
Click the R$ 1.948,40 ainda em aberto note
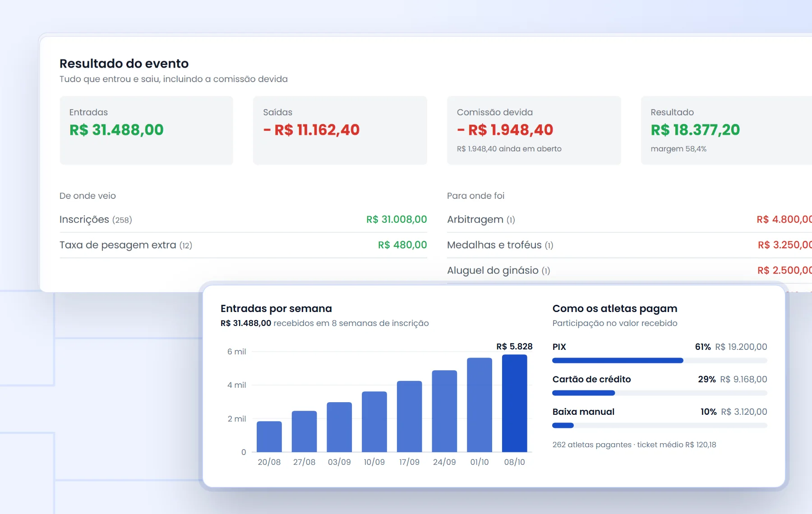pyautogui.click(x=509, y=149)
